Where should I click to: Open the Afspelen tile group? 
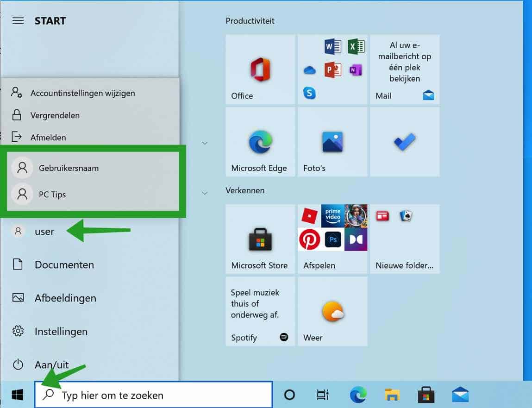click(x=332, y=239)
